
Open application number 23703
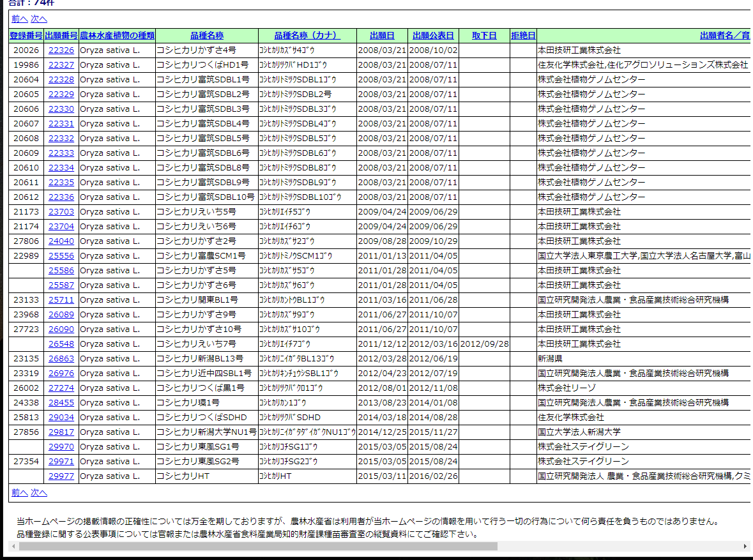pyautogui.click(x=61, y=212)
